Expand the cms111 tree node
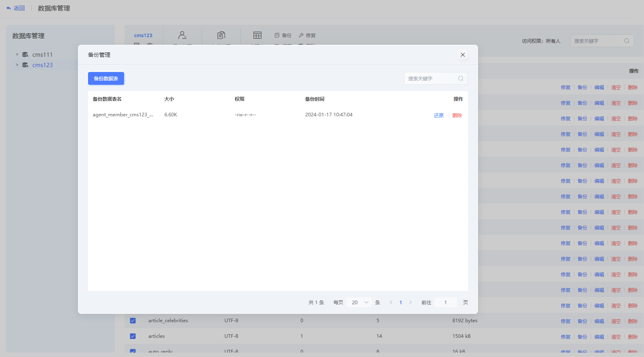The height and width of the screenshot is (357, 644). click(x=17, y=54)
